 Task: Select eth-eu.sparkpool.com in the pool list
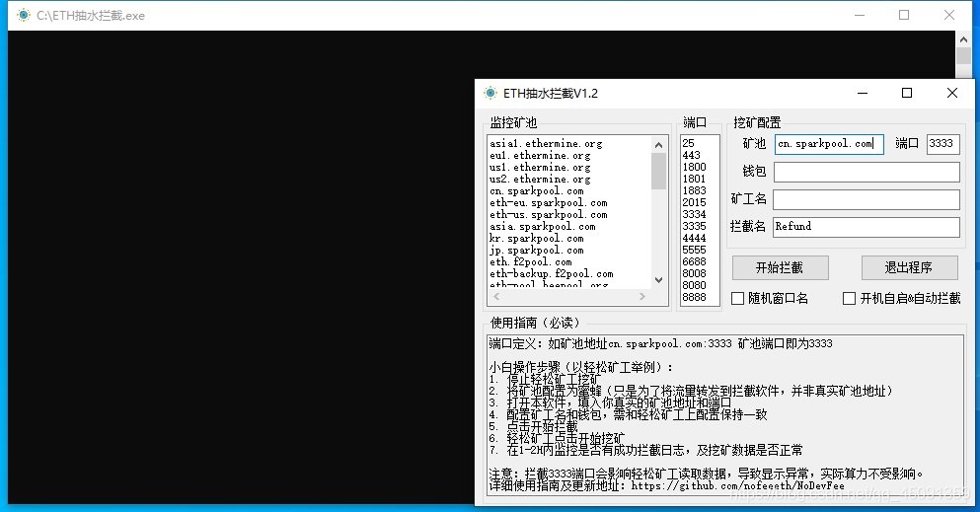coord(548,203)
